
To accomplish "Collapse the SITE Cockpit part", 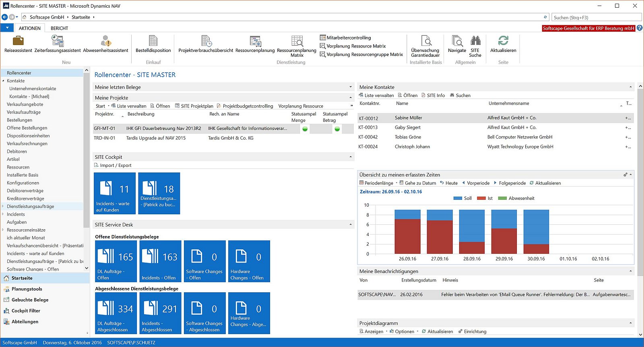I will click(351, 157).
